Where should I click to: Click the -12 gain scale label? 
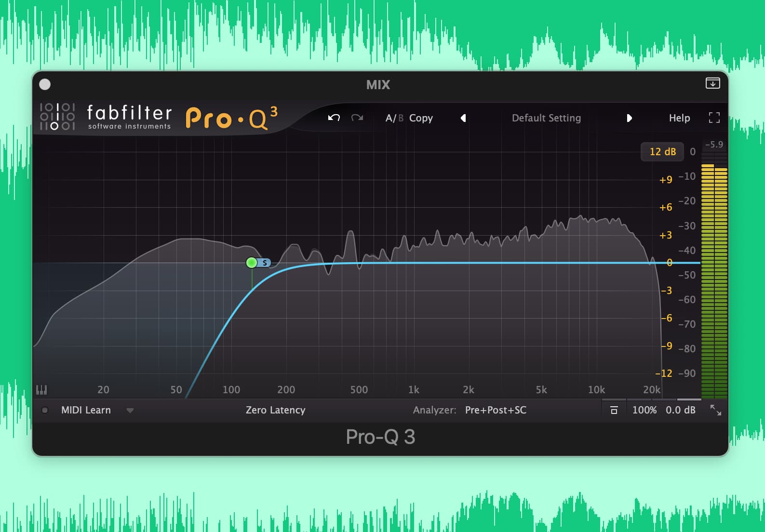click(x=664, y=373)
